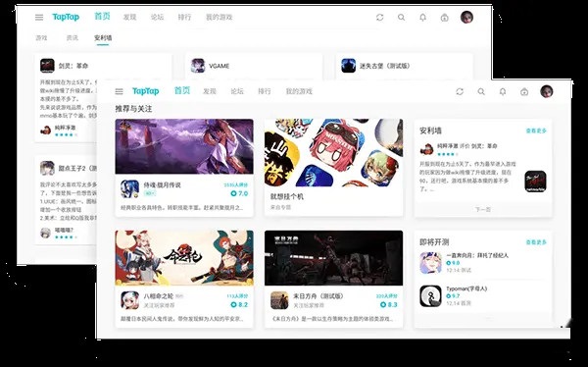Click 查看更多 link in 安利墙 panel

[x=536, y=131]
